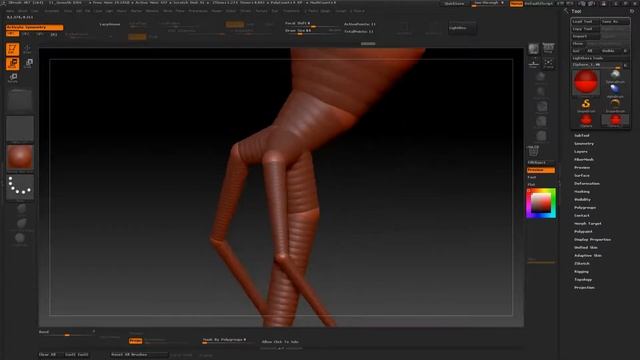Toggle the PolyF line fill icon
The width and height of the screenshot is (640, 360).
(533, 151)
